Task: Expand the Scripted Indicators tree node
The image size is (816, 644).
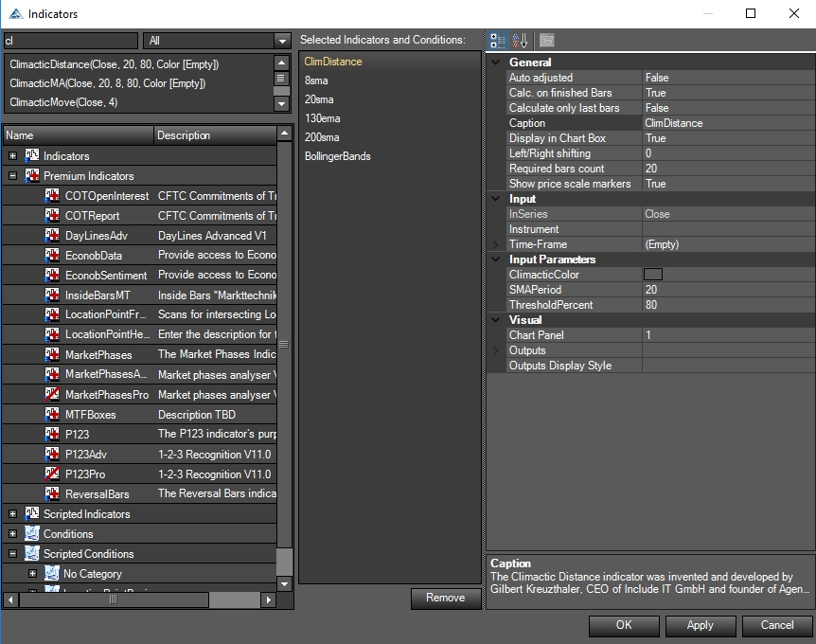Action: [x=13, y=514]
